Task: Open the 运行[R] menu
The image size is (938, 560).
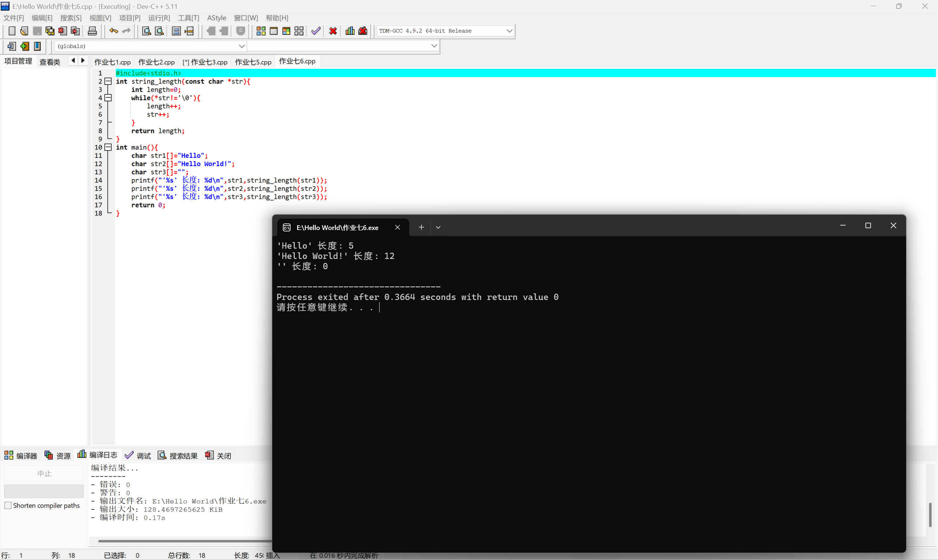Action: click(159, 18)
